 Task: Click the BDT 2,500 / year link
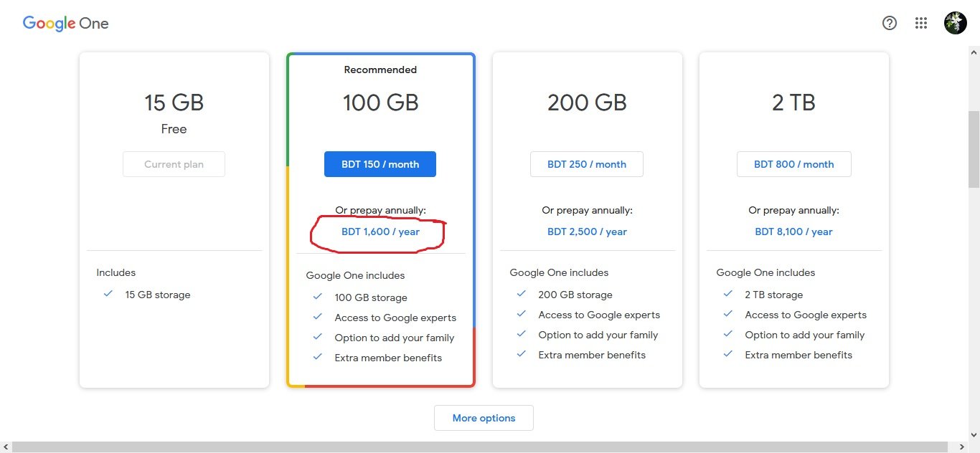pyautogui.click(x=587, y=232)
